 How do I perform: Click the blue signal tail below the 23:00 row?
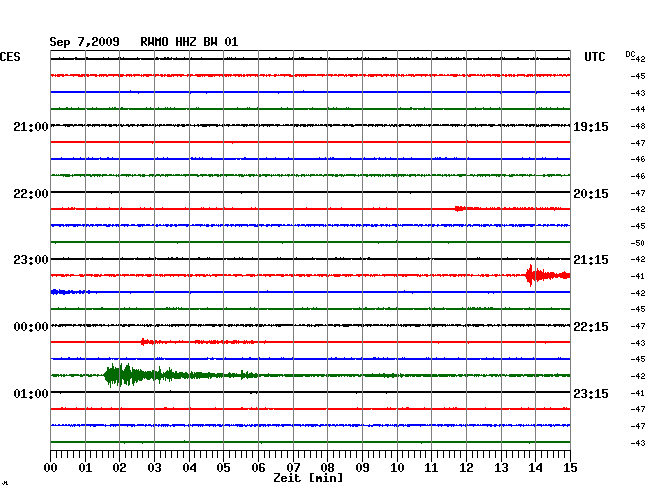tap(70, 292)
